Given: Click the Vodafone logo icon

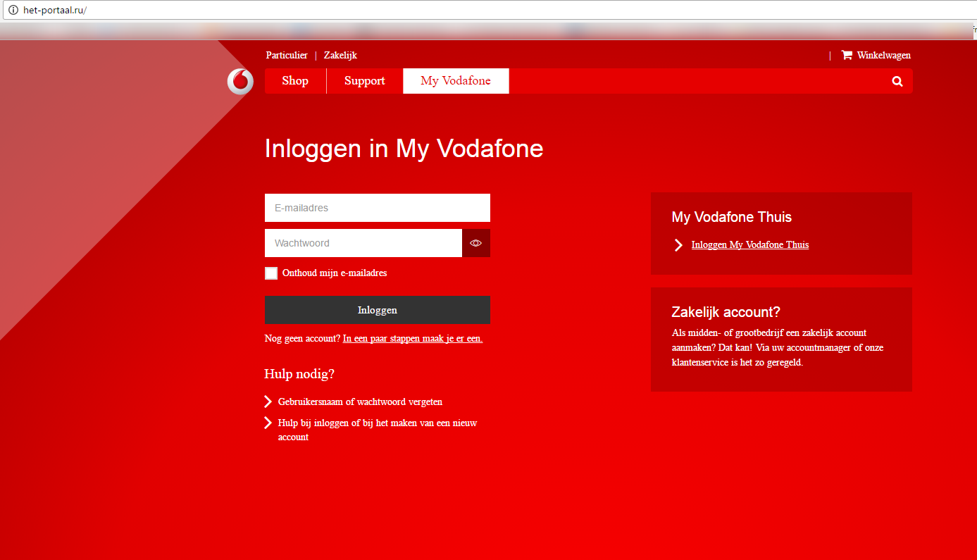Looking at the screenshot, I should (240, 82).
